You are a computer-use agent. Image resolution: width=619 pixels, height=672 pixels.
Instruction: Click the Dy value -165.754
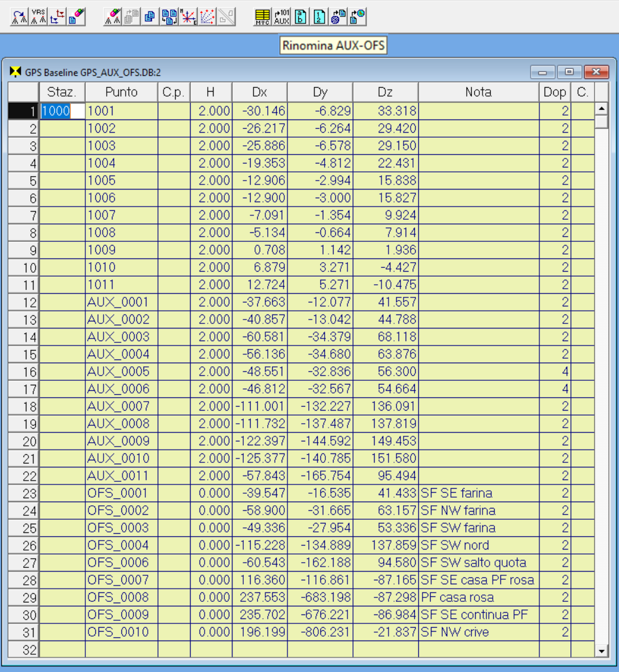[x=320, y=476]
